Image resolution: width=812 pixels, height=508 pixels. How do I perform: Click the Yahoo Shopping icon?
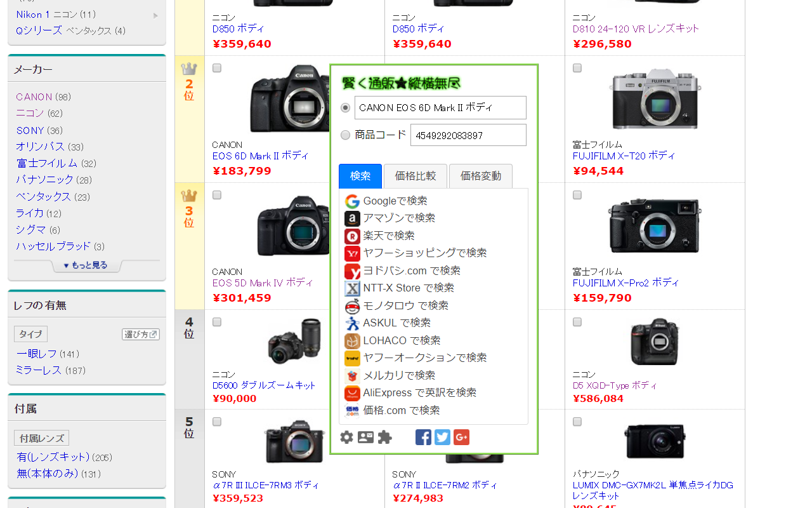[x=352, y=253]
